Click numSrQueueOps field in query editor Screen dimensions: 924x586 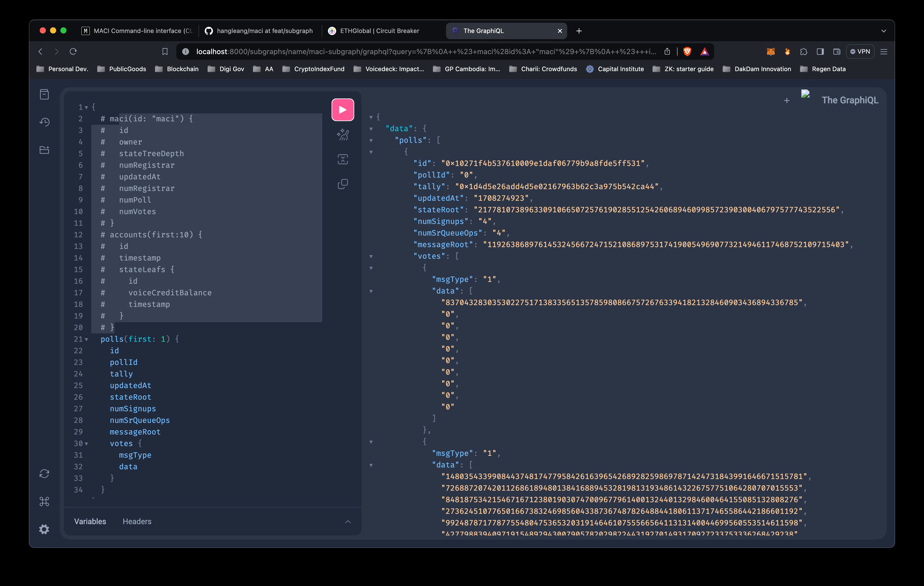140,420
